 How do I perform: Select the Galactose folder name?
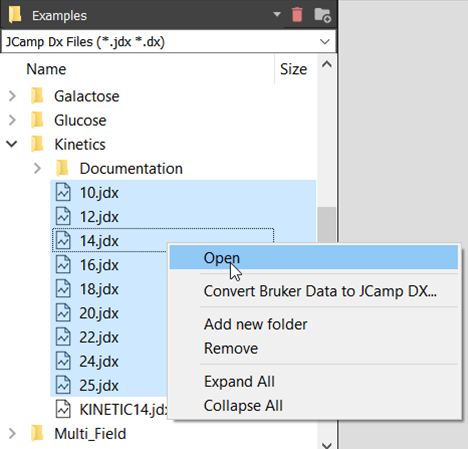87,96
